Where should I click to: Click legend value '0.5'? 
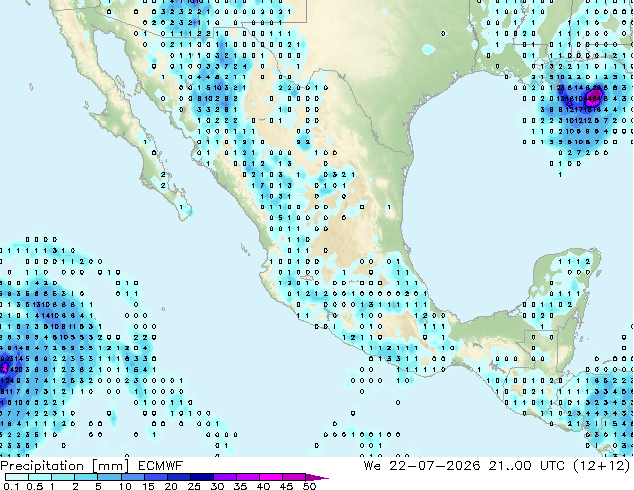[x=35, y=486]
